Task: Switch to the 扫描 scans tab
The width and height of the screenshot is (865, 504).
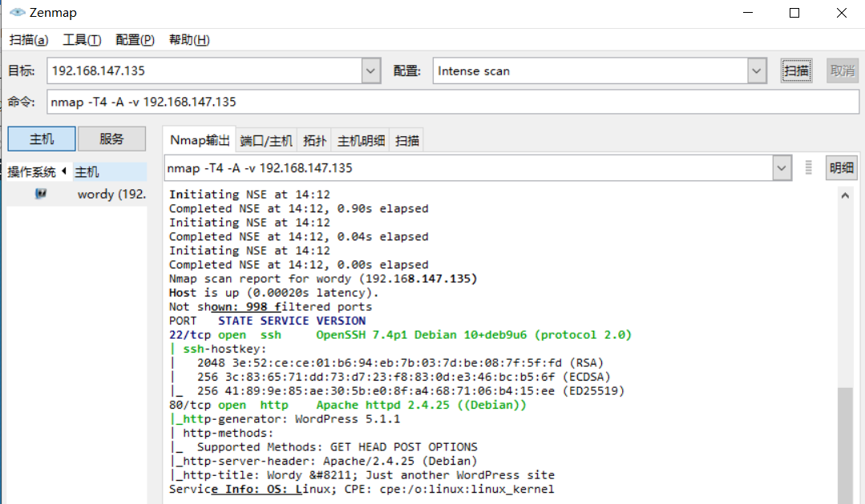Action: tap(407, 140)
